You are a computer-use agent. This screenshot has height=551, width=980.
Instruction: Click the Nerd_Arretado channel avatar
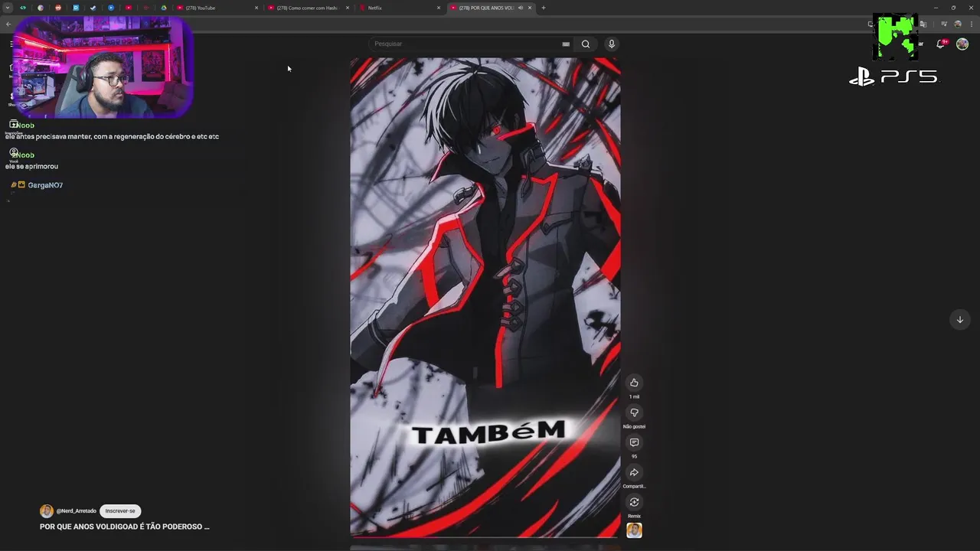(x=47, y=511)
